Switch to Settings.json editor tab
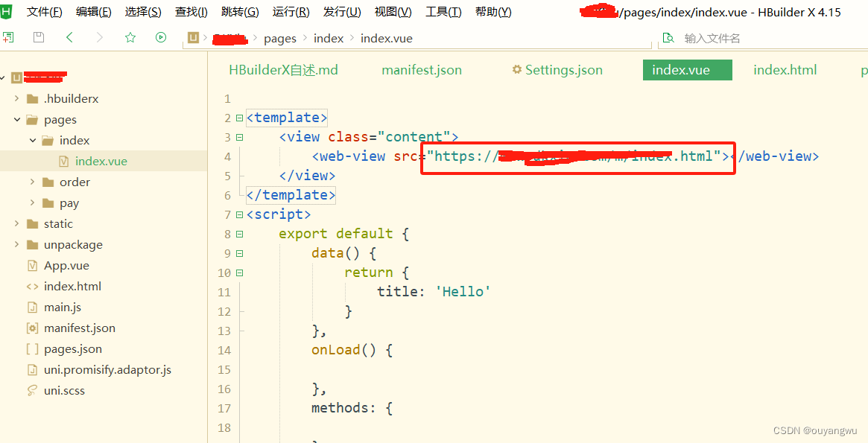This screenshot has width=868, height=443. pos(557,70)
